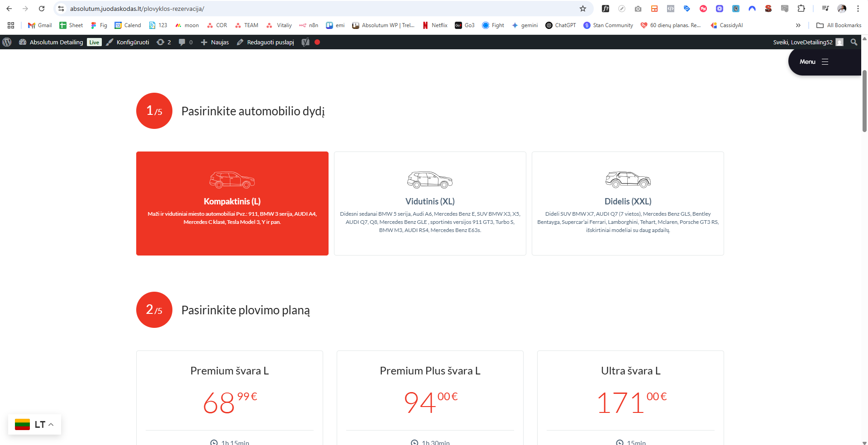This screenshot has height=445, width=868.
Task: Select the Kompaktinis (L) car size
Action: point(232,203)
